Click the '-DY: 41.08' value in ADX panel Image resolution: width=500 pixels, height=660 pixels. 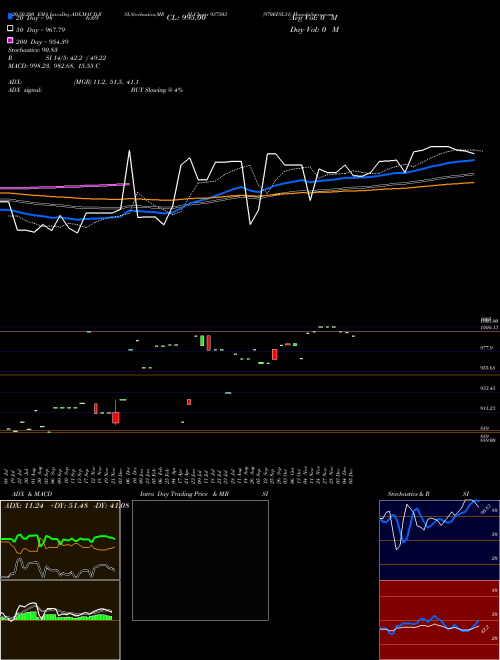click(x=111, y=506)
